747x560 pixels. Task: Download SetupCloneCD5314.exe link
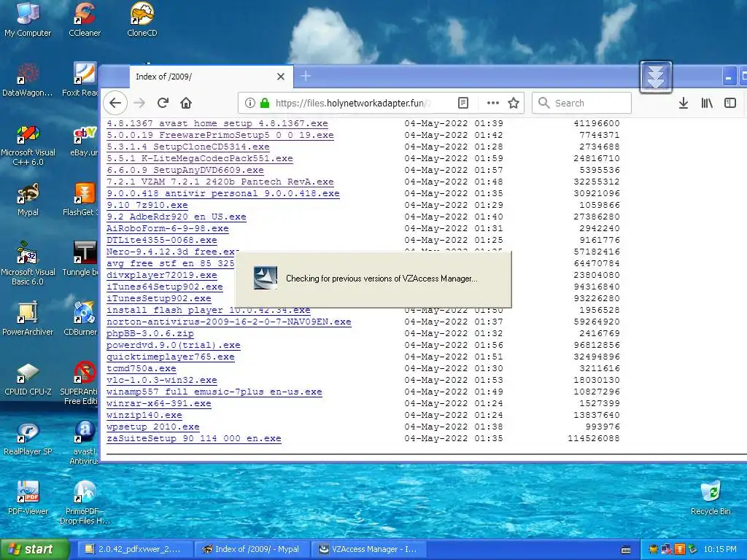coord(187,147)
